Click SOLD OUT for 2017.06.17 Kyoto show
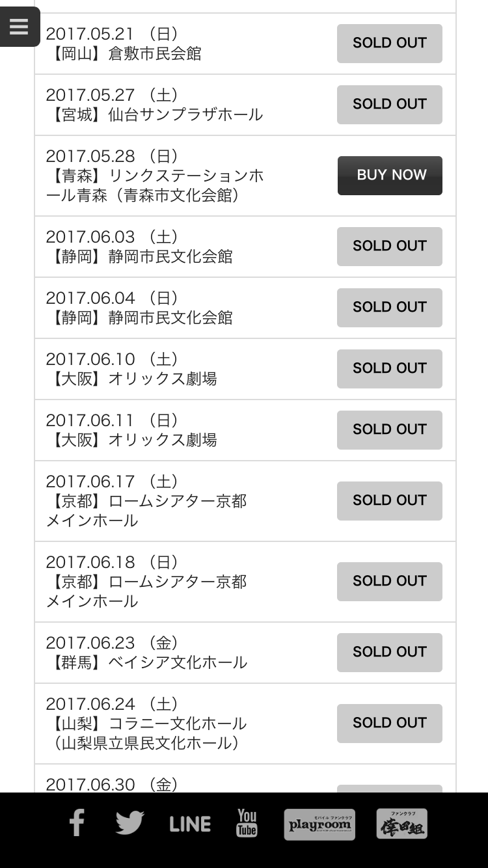The image size is (488, 868). click(390, 501)
